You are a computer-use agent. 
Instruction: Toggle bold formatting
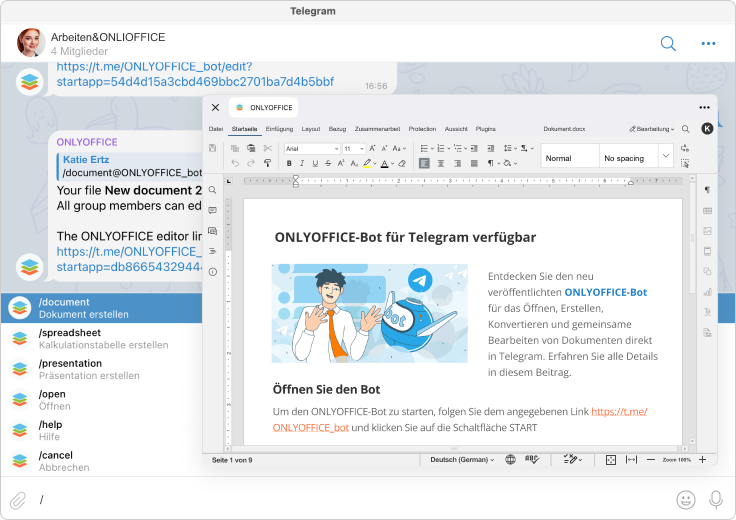pos(289,163)
